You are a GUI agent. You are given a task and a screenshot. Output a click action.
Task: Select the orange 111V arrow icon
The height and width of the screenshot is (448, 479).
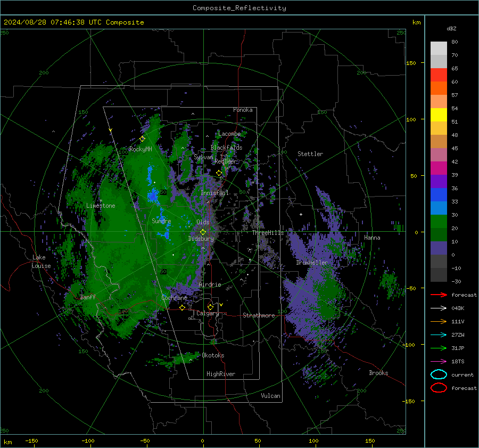coord(439,321)
